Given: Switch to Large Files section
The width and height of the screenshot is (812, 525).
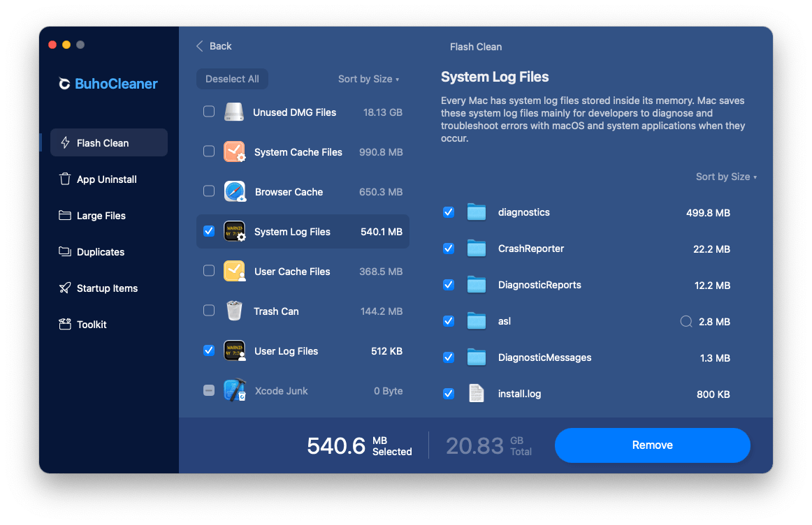Looking at the screenshot, I should [109, 215].
